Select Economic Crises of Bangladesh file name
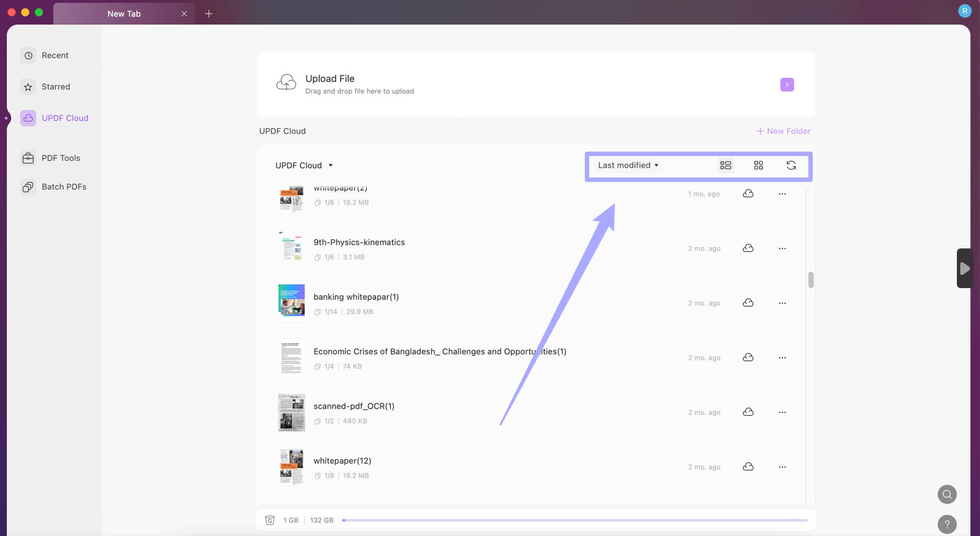The height and width of the screenshot is (536, 980). point(440,351)
